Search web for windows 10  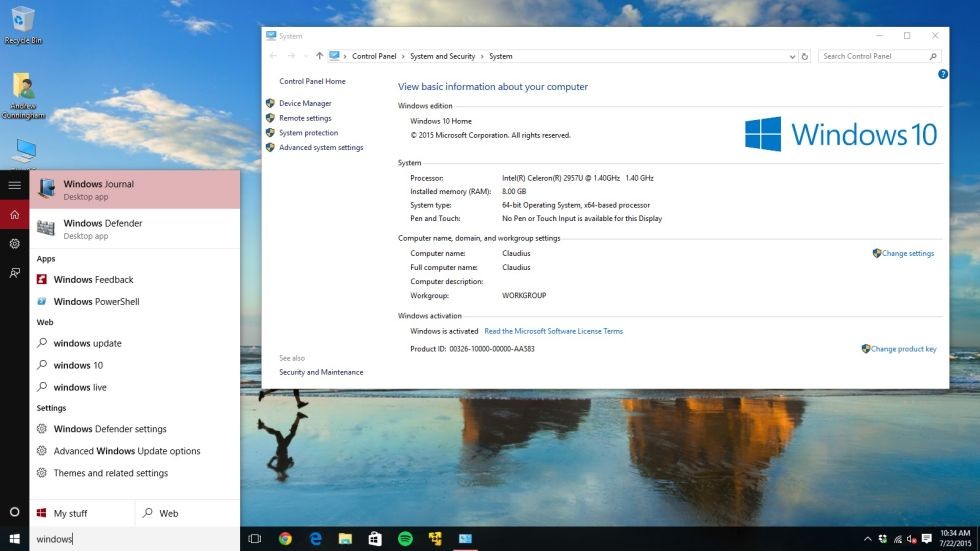click(x=134, y=365)
